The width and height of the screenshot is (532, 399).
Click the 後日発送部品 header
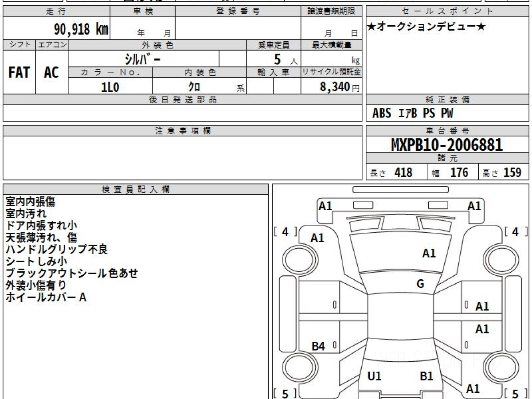pyautogui.click(x=182, y=100)
